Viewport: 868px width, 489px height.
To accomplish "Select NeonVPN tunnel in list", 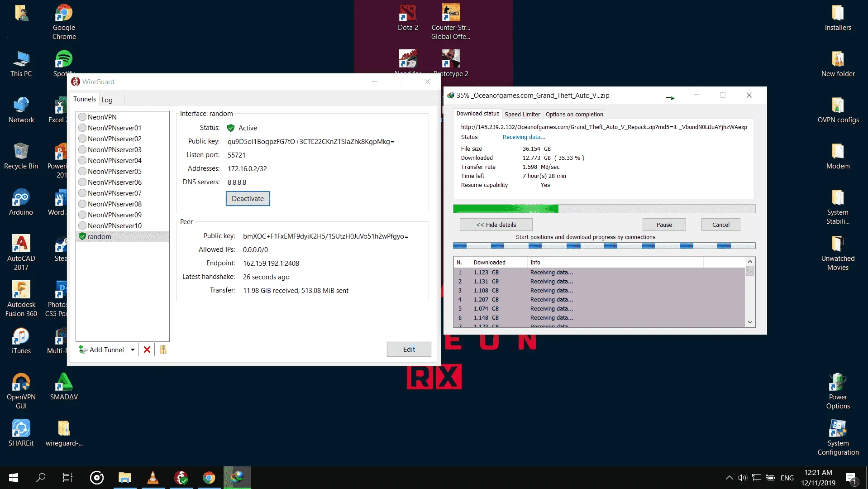I will (x=122, y=117).
